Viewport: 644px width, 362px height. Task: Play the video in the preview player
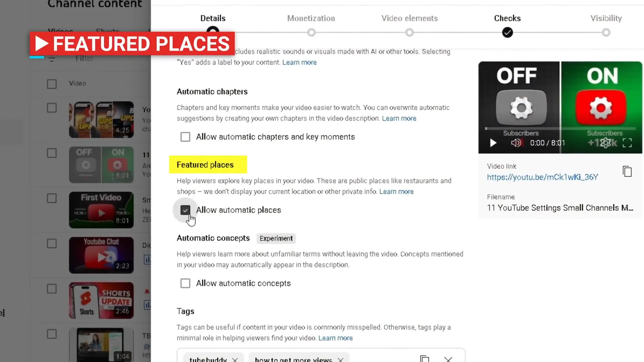pyautogui.click(x=492, y=143)
